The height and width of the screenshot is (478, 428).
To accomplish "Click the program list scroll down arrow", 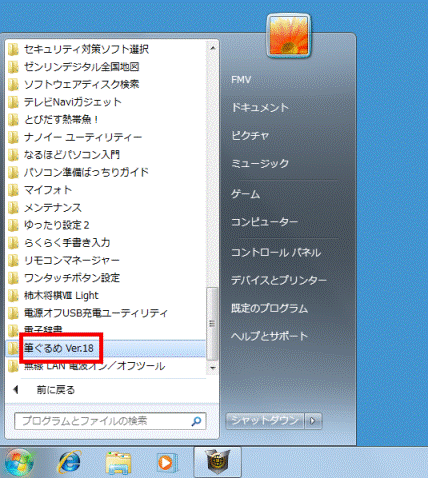I will (212, 368).
